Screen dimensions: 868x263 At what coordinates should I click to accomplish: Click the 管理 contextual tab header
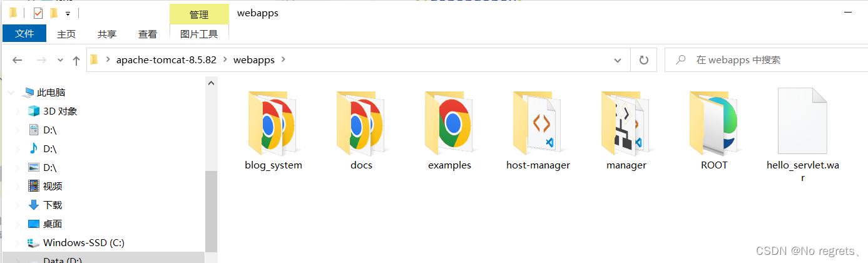coord(199,14)
